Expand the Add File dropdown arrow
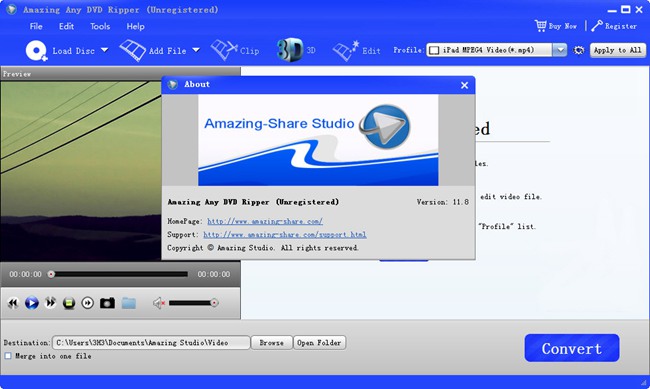This screenshot has height=389, width=650. tap(196, 50)
